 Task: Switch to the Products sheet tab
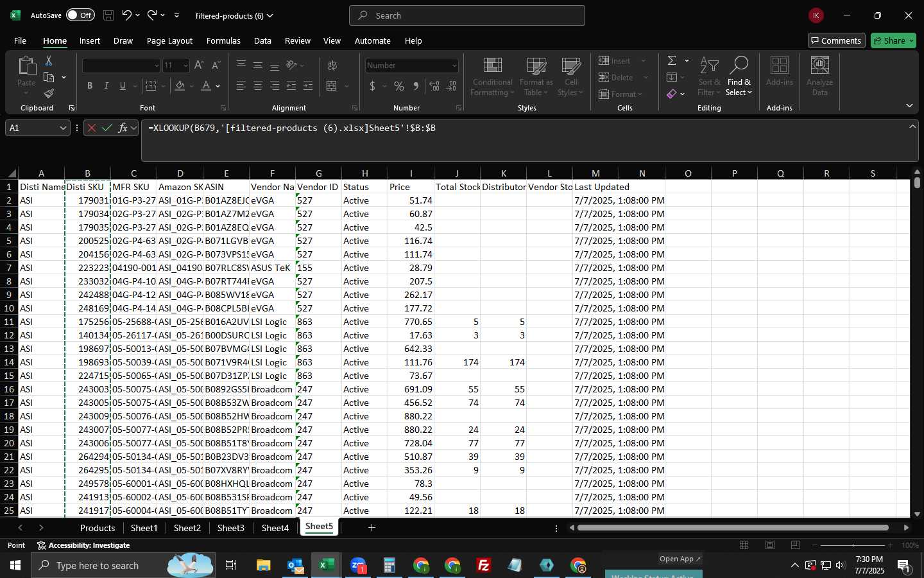click(x=98, y=528)
